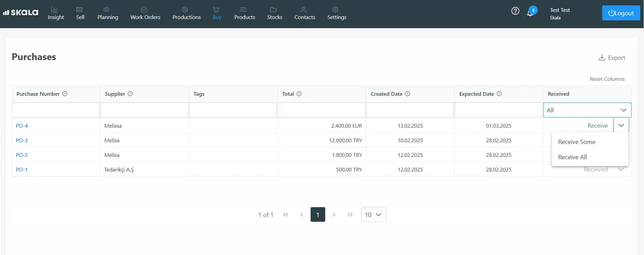644x255 pixels.
Task: Open the Buy menu
Action: pos(217,14)
